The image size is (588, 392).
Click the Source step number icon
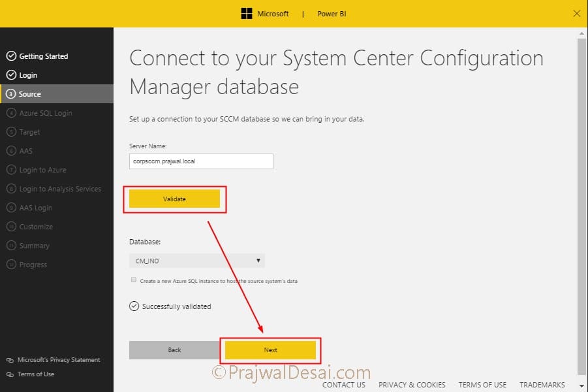click(11, 94)
